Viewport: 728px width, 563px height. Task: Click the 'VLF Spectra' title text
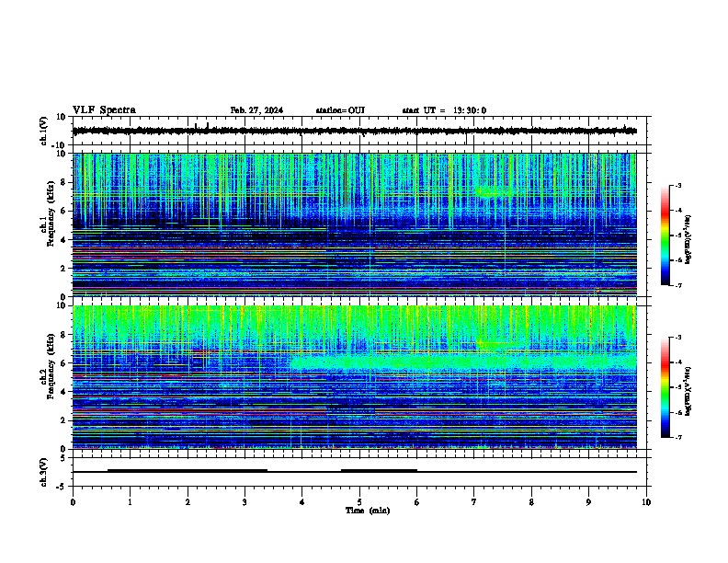point(104,110)
